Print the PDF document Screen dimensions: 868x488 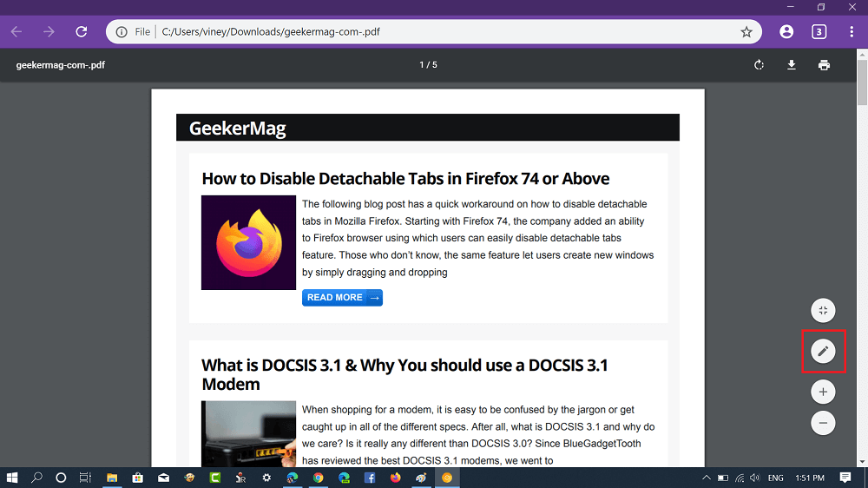click(x=825, y=65)
